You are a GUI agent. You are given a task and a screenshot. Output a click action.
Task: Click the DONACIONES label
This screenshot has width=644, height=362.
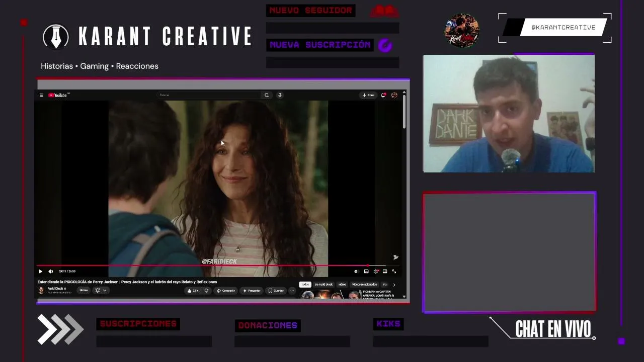(x=268, y=326)
